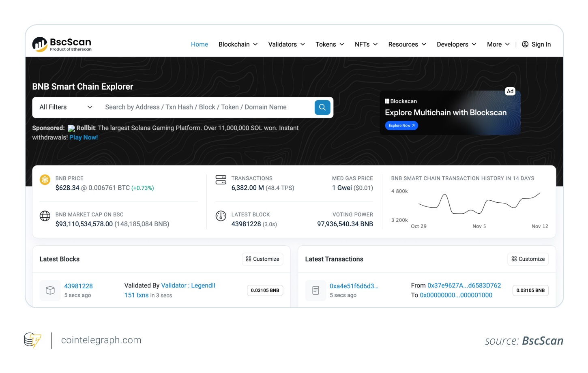Open From address 0x37e9627A...d6583D762
Image resolution: width=588 pixels, height=373 pixels.
464,285
